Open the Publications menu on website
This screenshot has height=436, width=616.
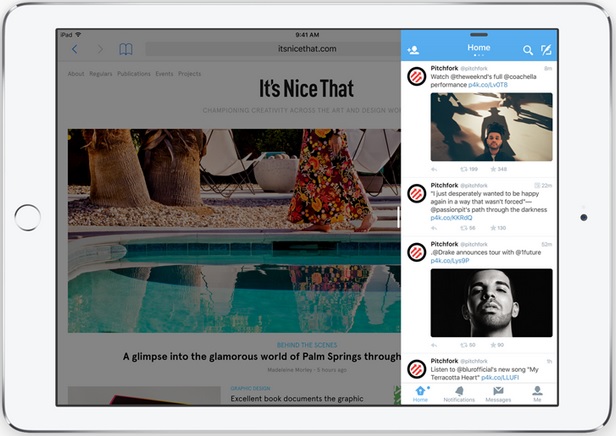133,74
